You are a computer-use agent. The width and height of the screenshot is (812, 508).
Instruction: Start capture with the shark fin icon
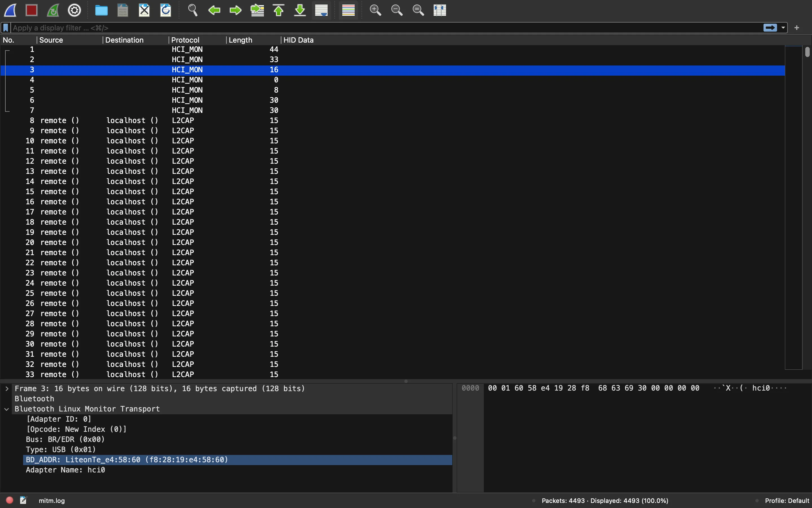10,10
